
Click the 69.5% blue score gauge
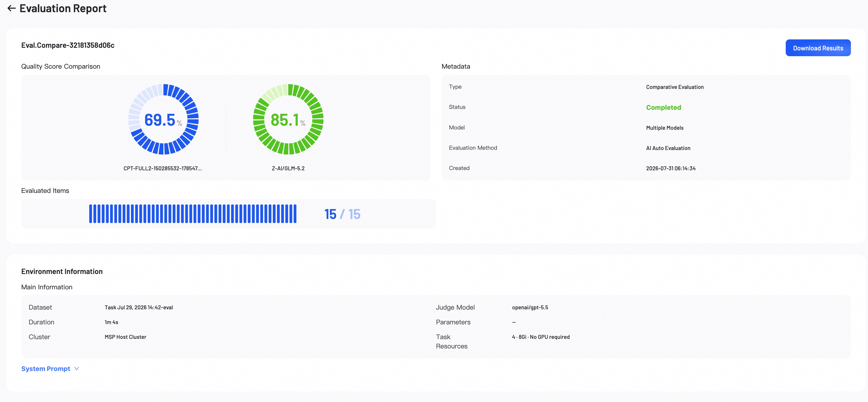[163, 119]
